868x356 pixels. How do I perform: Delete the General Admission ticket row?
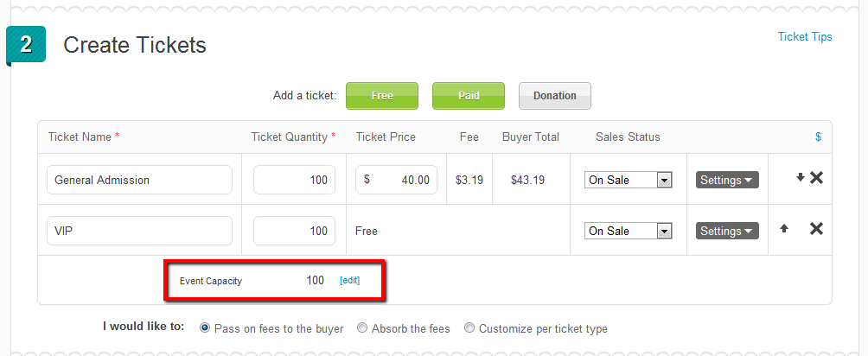(816, 178)
